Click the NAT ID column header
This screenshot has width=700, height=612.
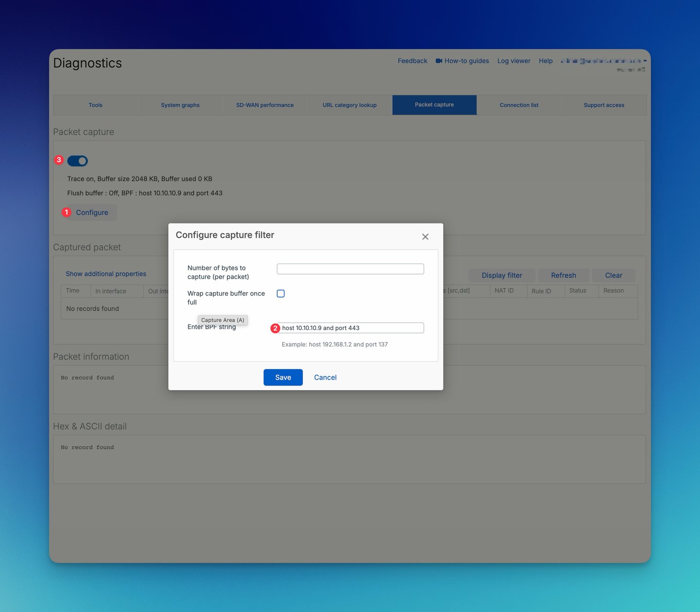(x=508, y=291)
